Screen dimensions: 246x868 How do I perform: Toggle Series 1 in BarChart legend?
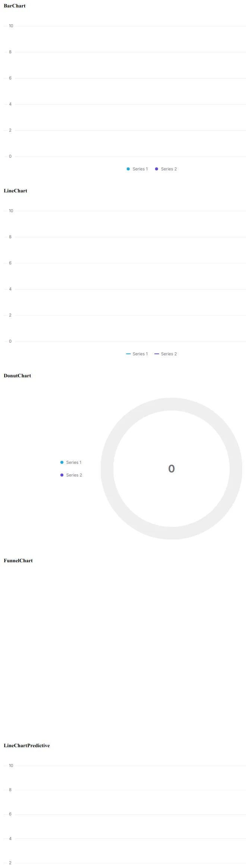pyautogui.click(x=137, y=169)
